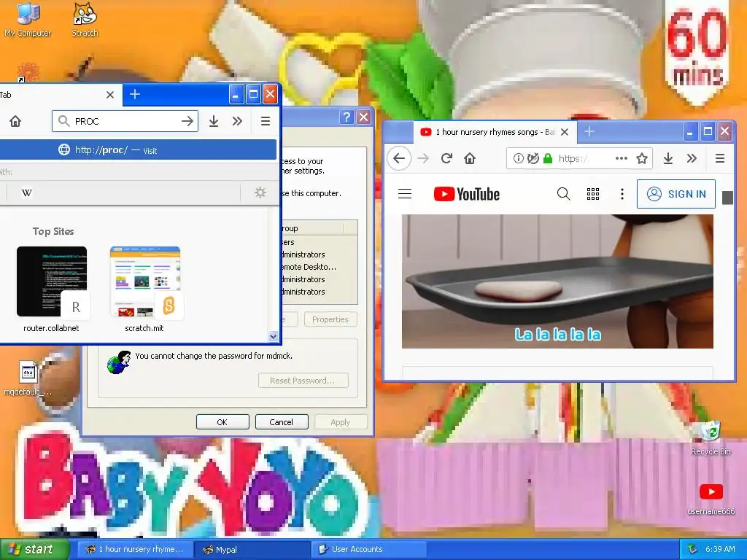Go forward in the YouTube browser window
The height and width of the screenshot is (560, 747).
pyautogui.click(x=423, y=158)
